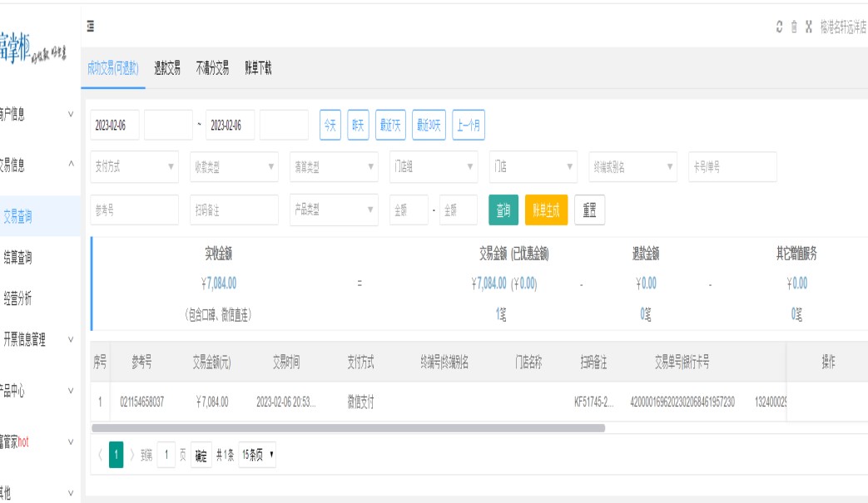This screenshot has width=868, height=503.
Task: Click the trash bin icon in header
Action: [794, 27]
